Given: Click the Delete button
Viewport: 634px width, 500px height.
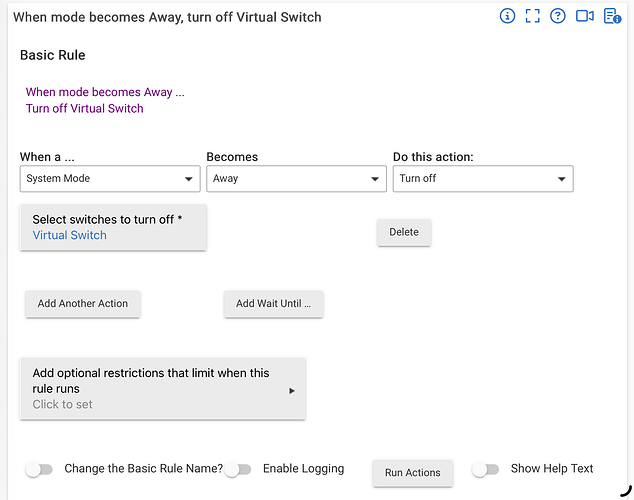Looking at the screenshot, I should tap(404, 232).
